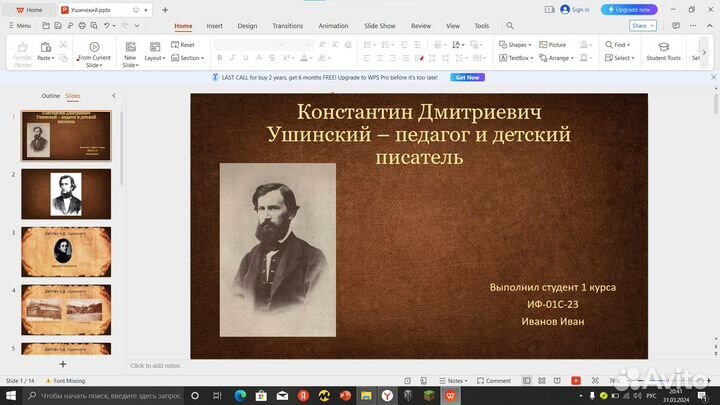
Task: Save presentation with the floppy disk icon
Action: [58, 26]
